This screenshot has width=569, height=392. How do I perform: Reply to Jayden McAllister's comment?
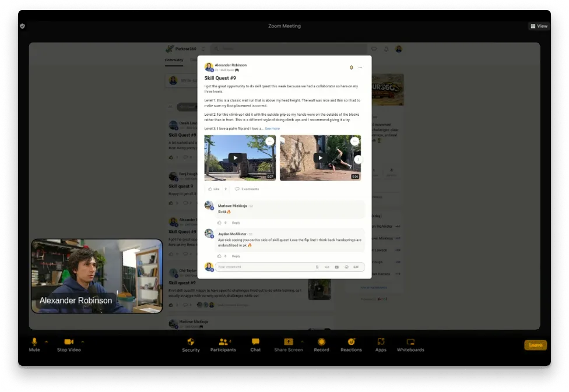coord(236,256)
